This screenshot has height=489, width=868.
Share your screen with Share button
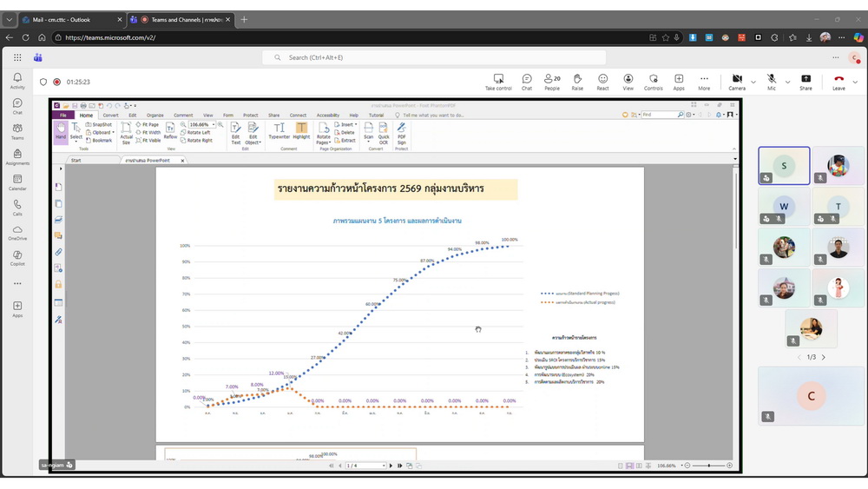coord(806,82)
